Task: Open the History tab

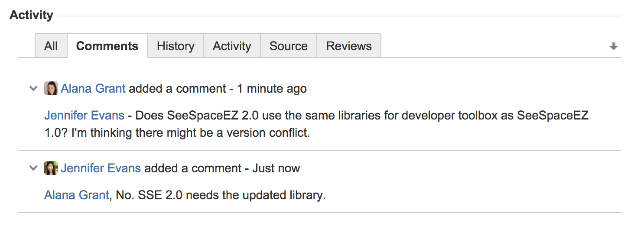Action: pyautogui.click(x=176, y=46)
